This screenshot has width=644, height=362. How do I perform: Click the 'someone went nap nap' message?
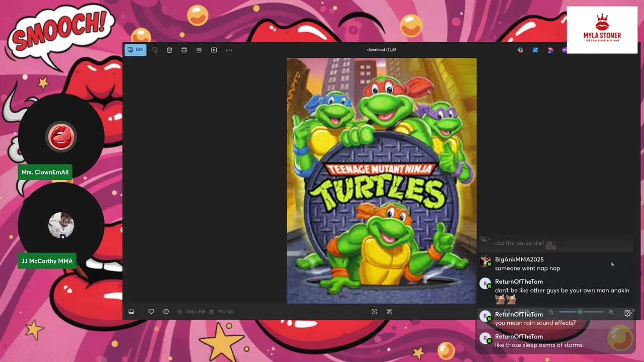coord(528,268)
